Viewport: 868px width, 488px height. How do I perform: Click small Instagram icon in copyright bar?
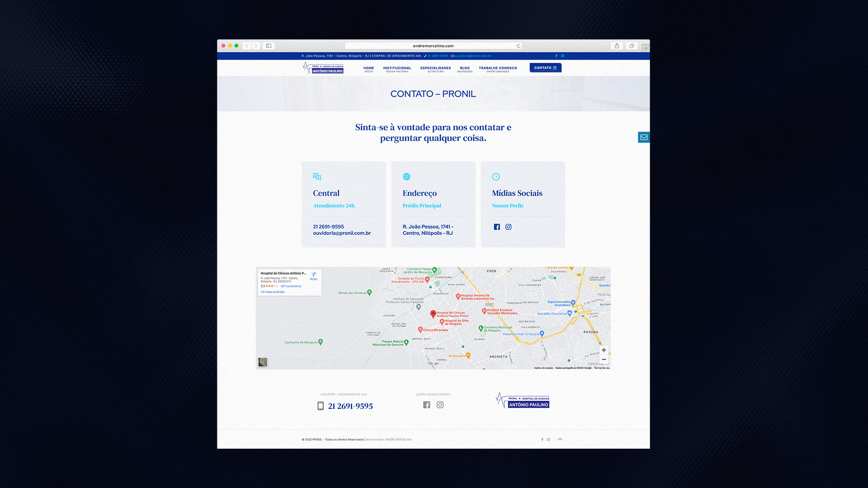pyautogui.click(x=548, y=440)
